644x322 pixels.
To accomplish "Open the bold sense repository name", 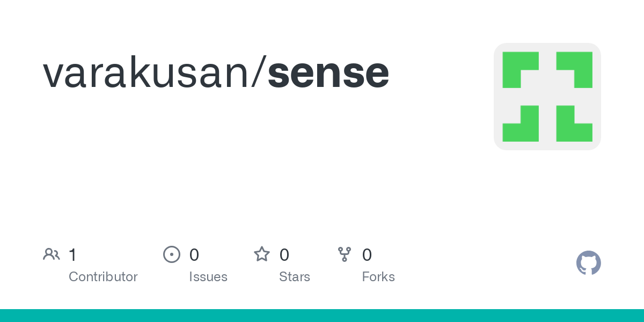I will (328, 73).
